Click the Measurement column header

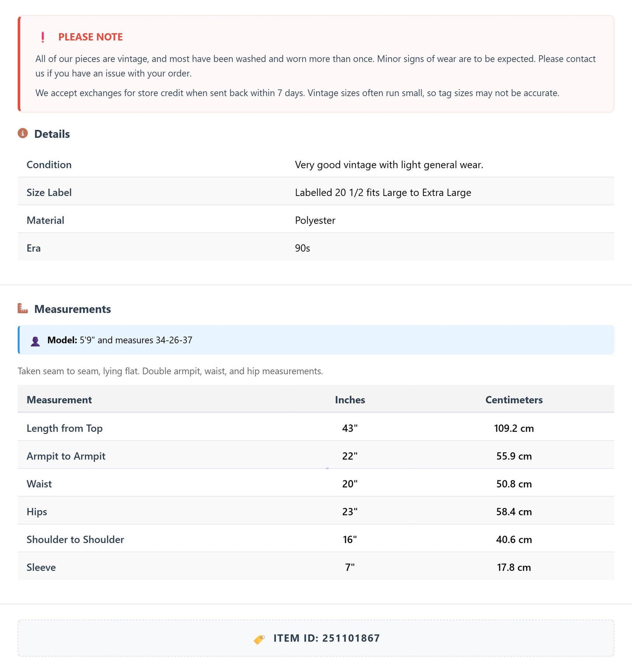click(x=59, y=400)
